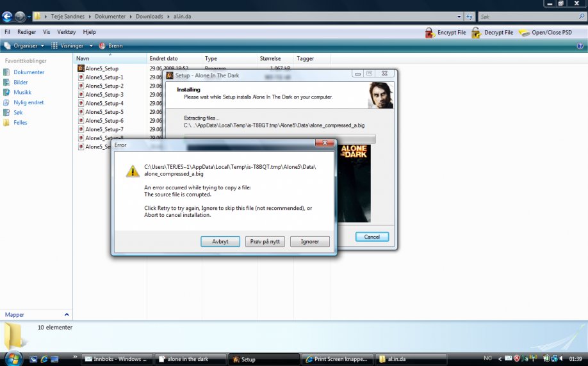Click the red security alert tray icon

(516, 358)
